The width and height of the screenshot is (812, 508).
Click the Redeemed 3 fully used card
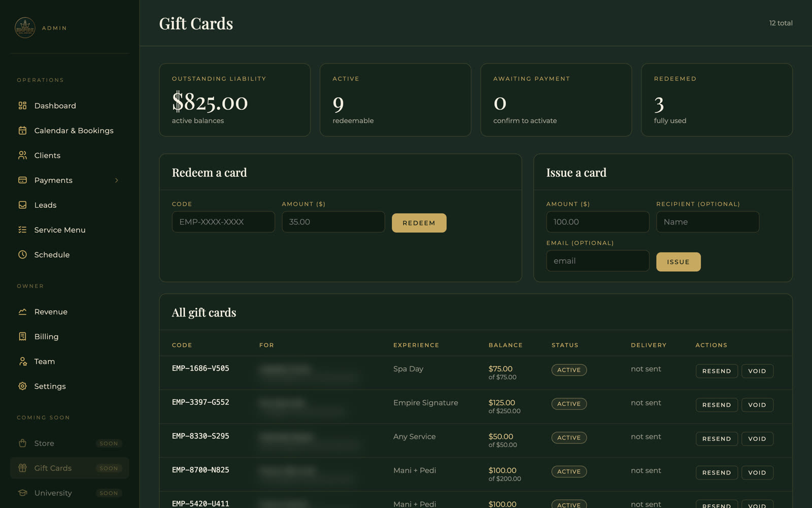[717, 100]
